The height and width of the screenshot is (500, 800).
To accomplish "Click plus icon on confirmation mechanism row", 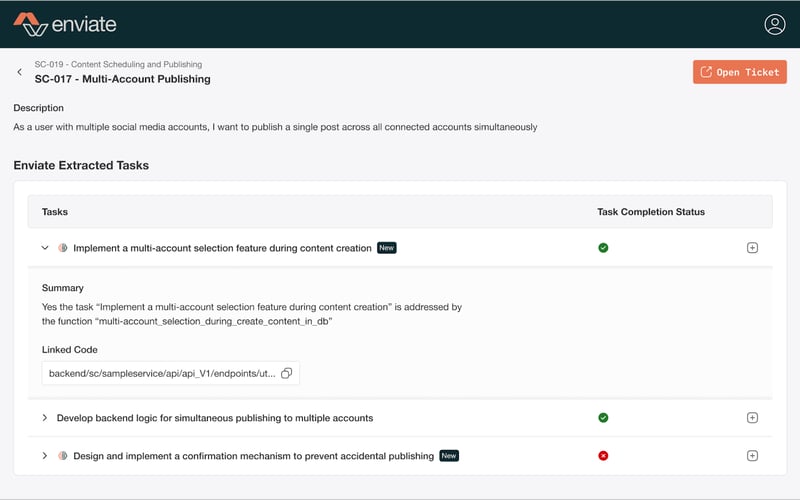I will point(752,456).
